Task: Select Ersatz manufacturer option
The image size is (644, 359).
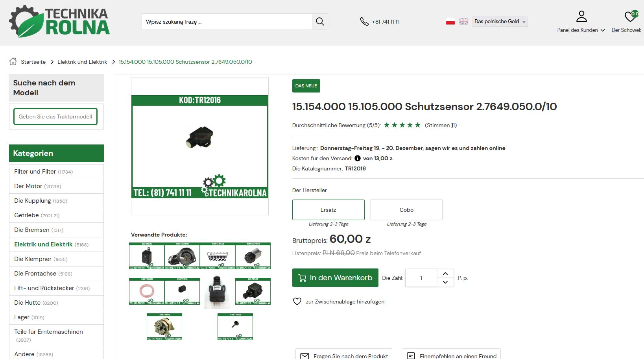Action: [328, 210]
